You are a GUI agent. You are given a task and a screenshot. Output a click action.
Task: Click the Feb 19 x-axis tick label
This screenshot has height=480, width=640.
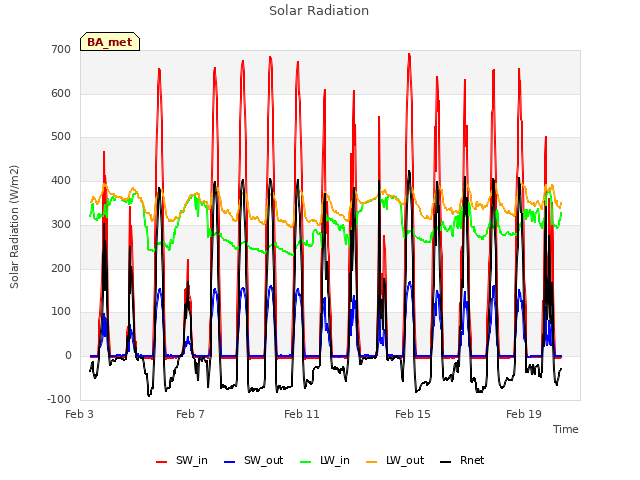click(x=524, y=414)
